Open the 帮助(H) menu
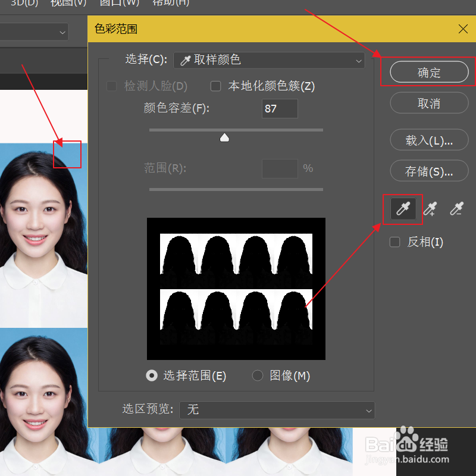The width and height of the screenshot is (476, 476). pos(170,3)
